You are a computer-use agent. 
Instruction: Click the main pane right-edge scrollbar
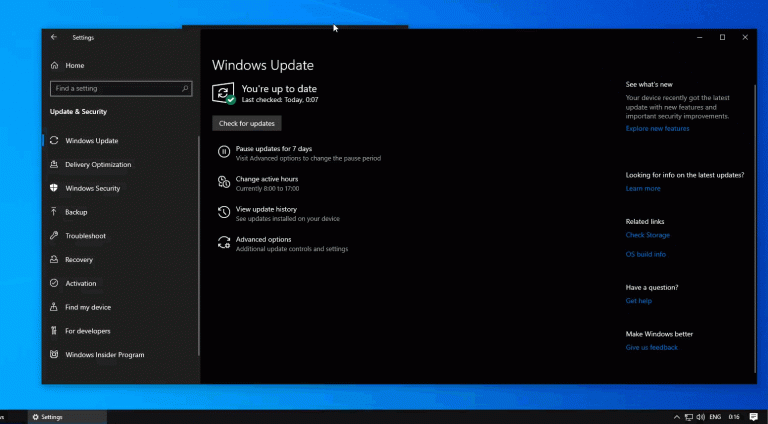755,228
